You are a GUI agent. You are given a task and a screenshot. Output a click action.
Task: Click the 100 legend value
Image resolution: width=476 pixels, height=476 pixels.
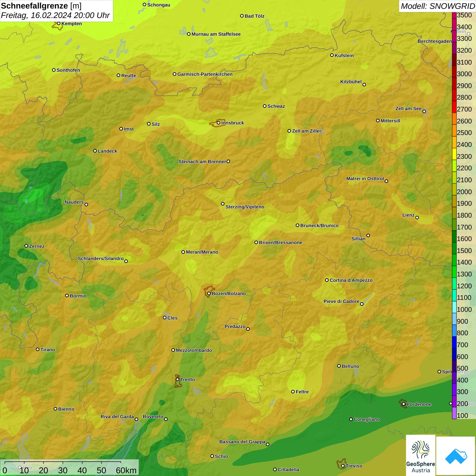point(463,415)
